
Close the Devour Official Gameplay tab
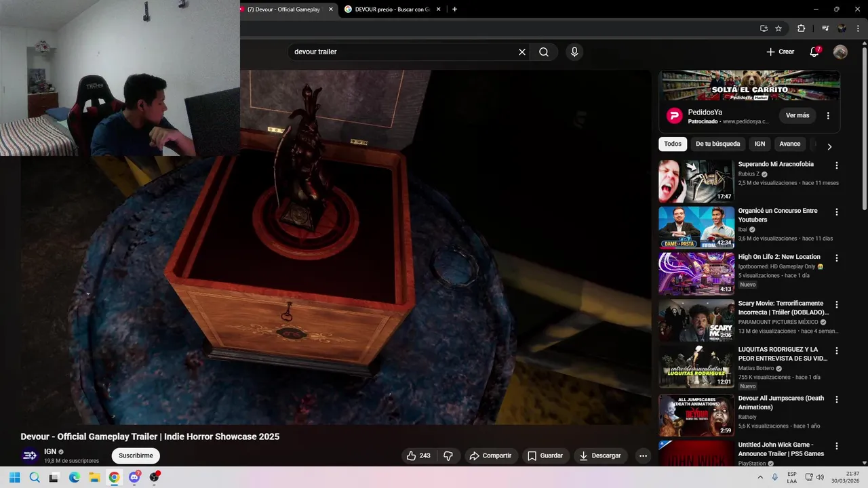pyautogui.click(x=331, y=9)
